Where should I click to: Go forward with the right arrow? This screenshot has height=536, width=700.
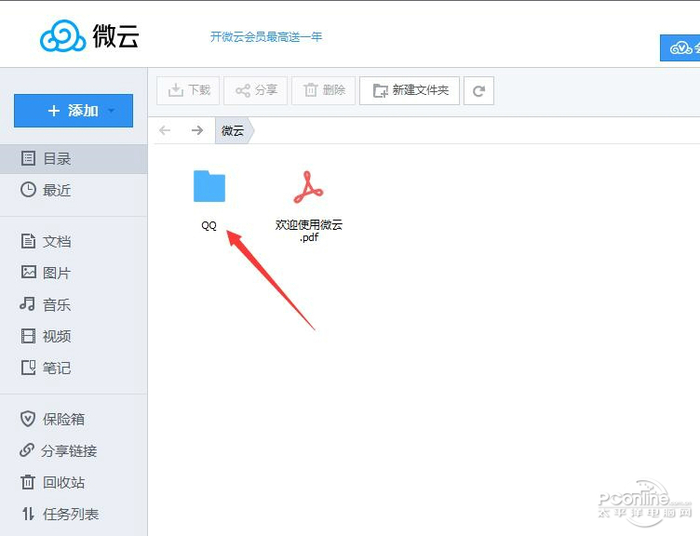point(197,130)
